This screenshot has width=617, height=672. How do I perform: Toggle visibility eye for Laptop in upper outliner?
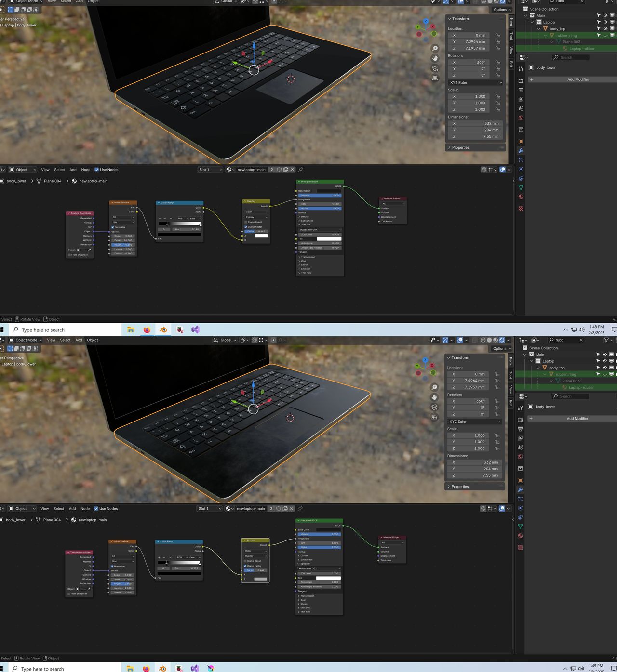pyautogui.click(x=605, y=22)
